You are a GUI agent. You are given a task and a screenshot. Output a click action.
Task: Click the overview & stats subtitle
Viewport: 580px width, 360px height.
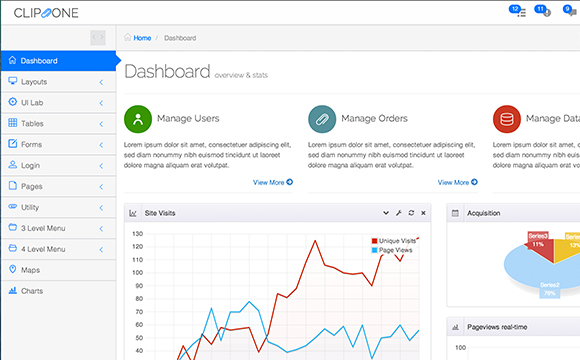pos(241,75)
